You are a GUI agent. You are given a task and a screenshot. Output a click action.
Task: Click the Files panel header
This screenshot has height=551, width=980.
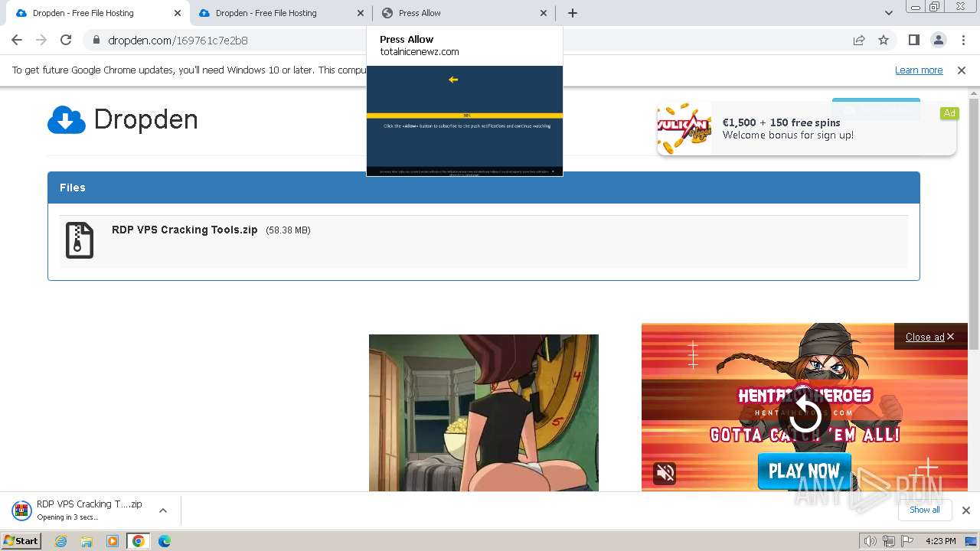click(484, 187)
